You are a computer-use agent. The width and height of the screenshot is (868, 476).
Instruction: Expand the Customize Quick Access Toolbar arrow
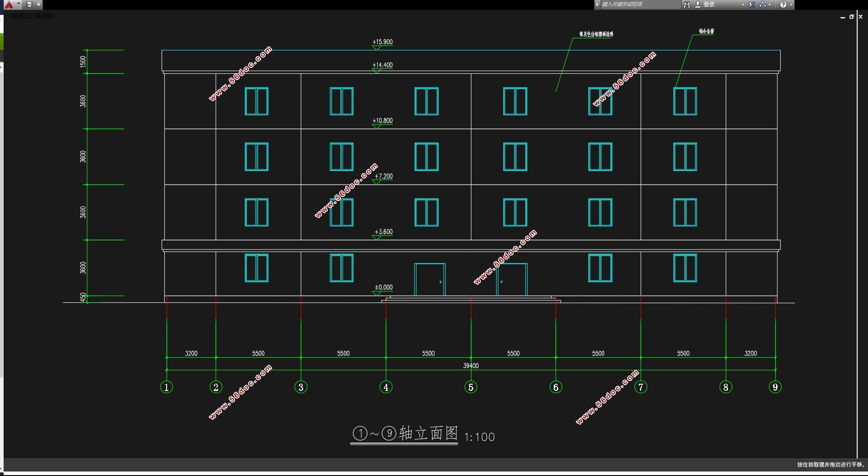39,4
